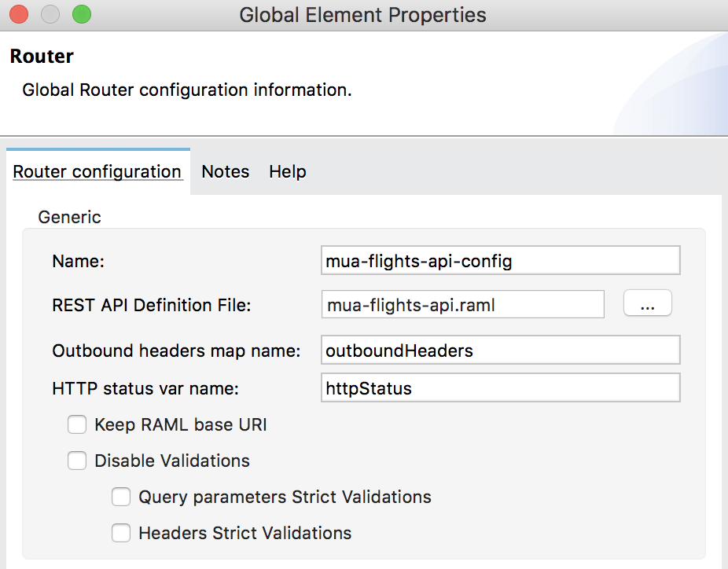Viewport: 728px width, 569px height.
Task: Select the Router configuration tab
Action: pyautogui.click(x=97, y=171)
